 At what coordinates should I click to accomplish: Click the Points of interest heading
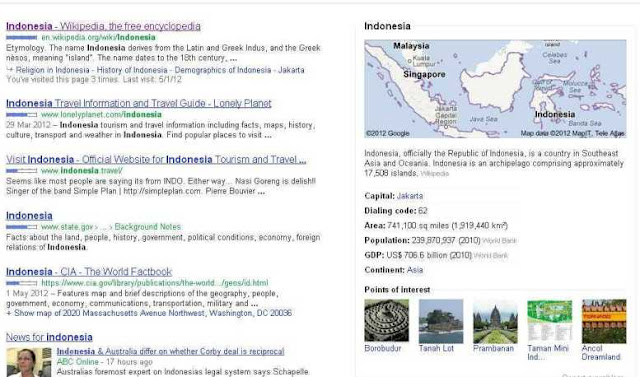[x=397, y=290]
